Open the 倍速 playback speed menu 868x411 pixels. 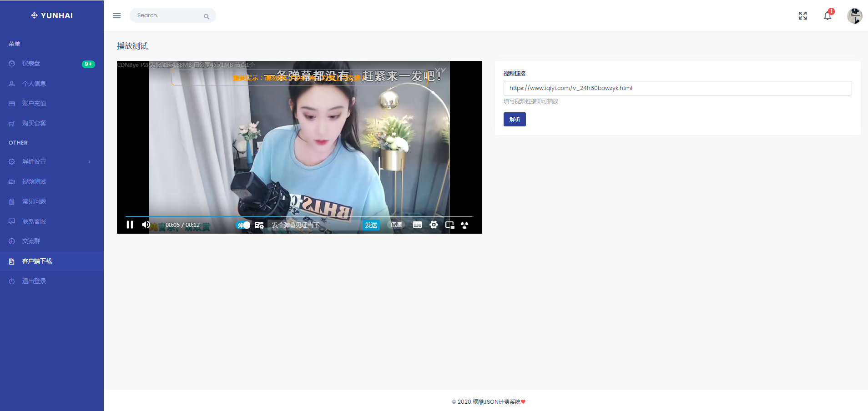click(396, 225)
